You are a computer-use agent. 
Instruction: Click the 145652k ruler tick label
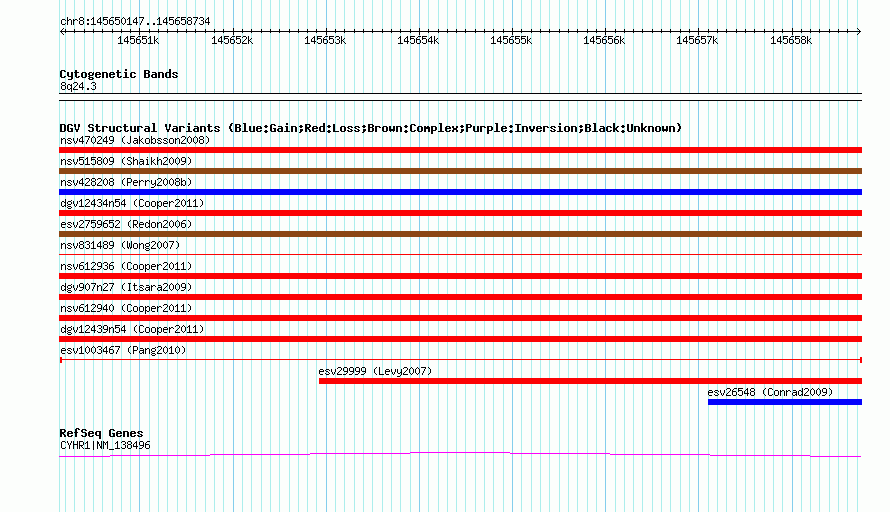coord(232,41)
